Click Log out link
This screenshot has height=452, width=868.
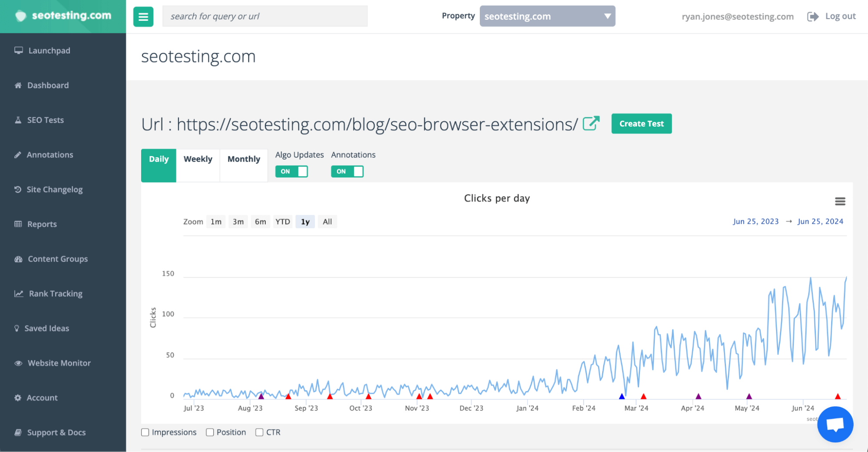(x=840, y=16)
